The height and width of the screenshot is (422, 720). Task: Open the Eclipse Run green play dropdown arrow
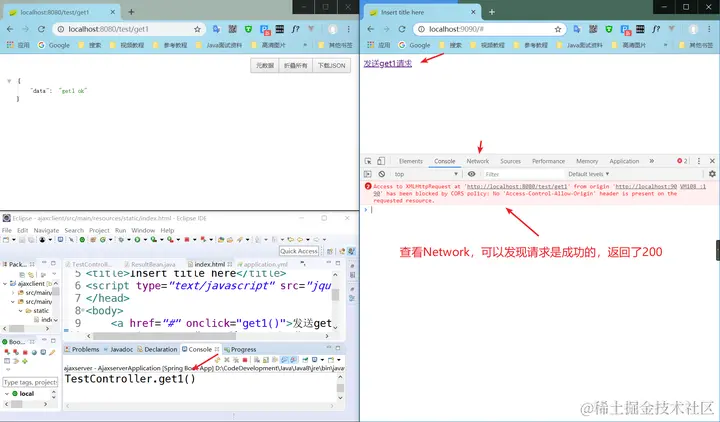pos(145,239)
